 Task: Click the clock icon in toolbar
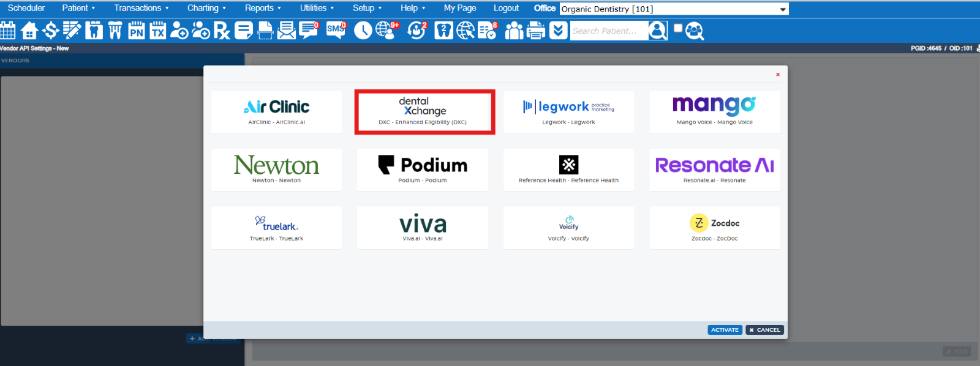point(363,30)
